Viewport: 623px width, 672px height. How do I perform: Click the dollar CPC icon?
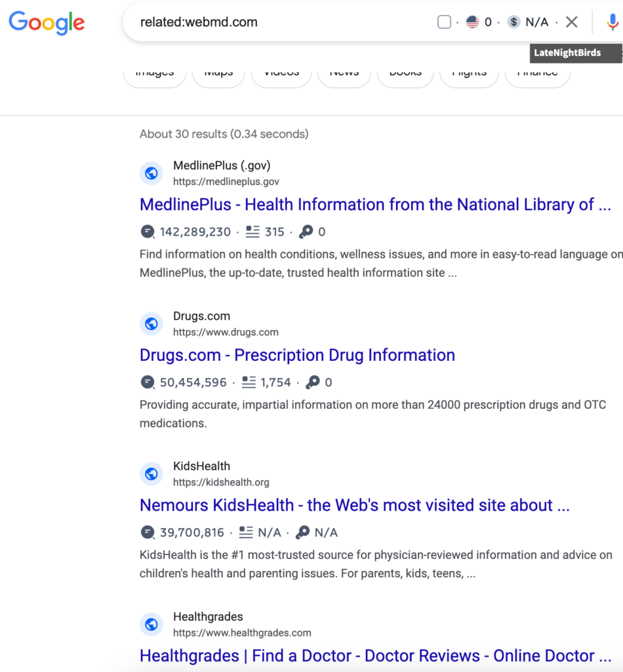513,22
